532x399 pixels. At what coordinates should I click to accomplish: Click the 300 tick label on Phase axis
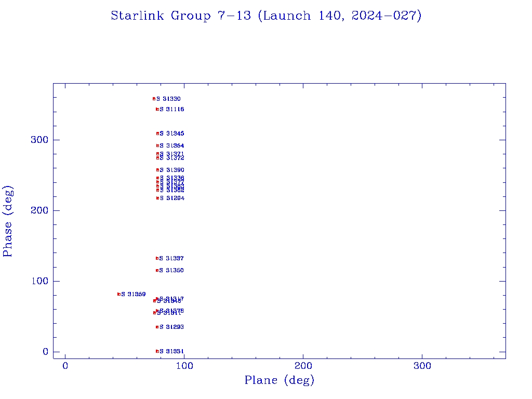pyautogui.click(x=39, y=140)
